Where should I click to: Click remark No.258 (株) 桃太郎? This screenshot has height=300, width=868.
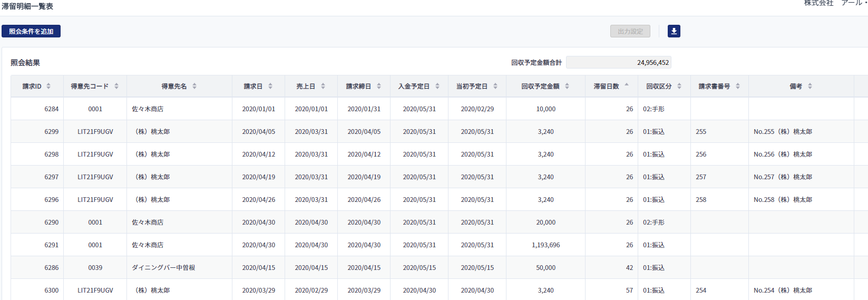[x=783, y=199]
